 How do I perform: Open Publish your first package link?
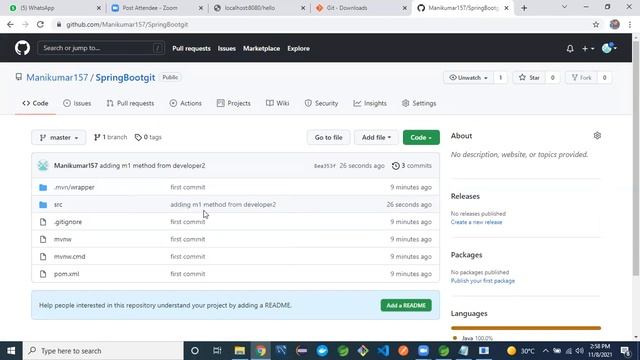point(483,281)
